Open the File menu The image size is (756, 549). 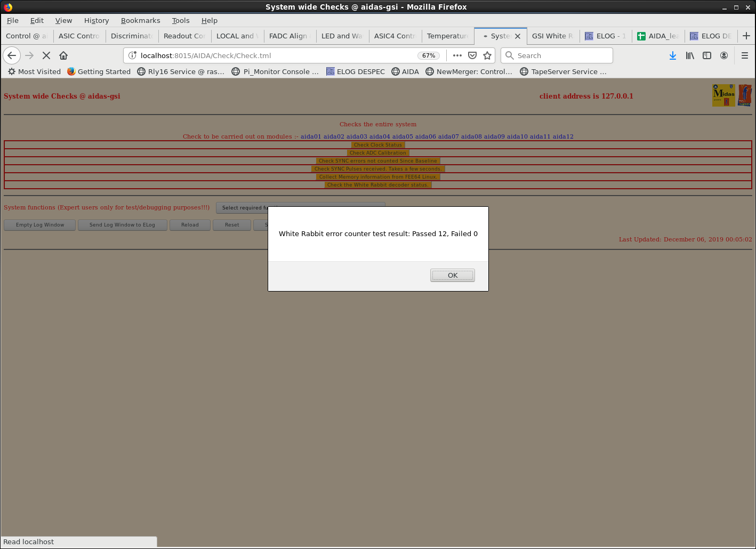coord(13,20)
